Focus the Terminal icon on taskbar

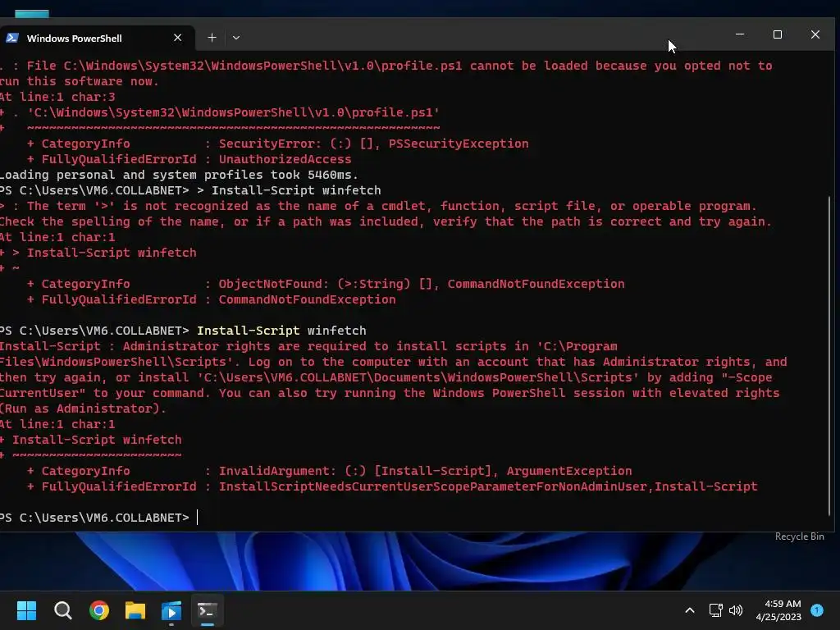[x=208, y=610]
